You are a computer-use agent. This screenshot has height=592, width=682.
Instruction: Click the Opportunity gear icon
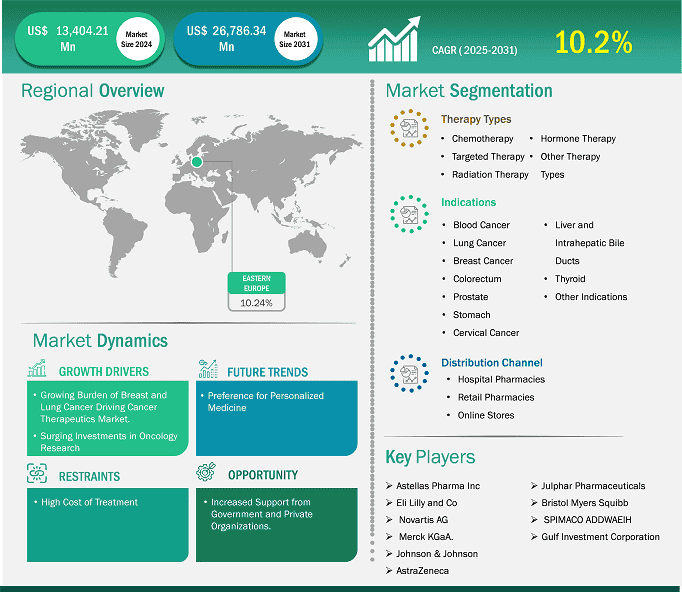[x=206, y=472]
